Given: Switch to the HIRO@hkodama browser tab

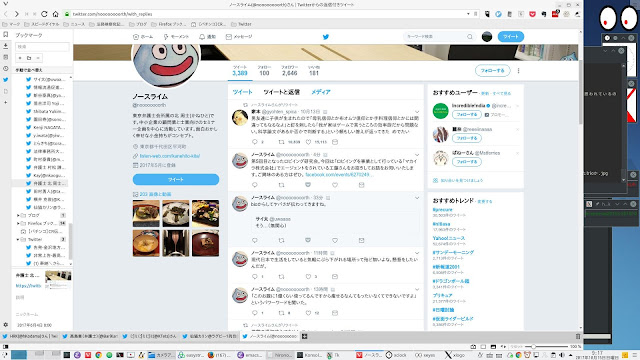Looking at the screenshot, I should (31, 336).
